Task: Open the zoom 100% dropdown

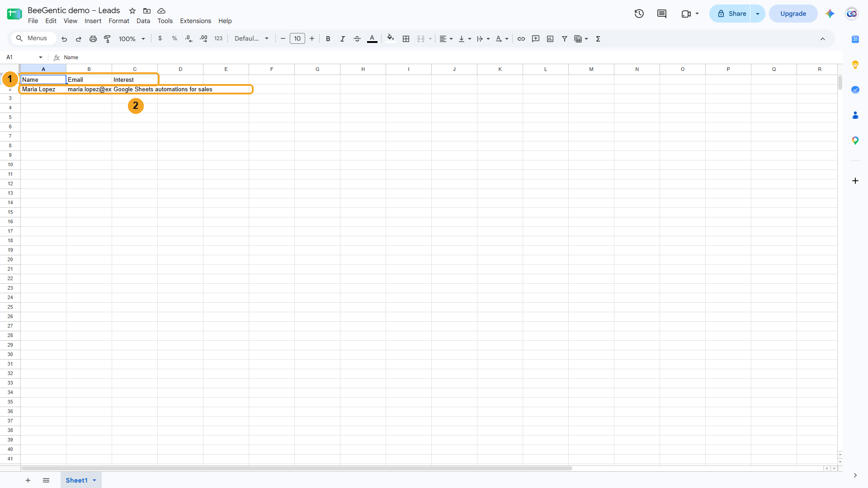Action: coord(132,39)
